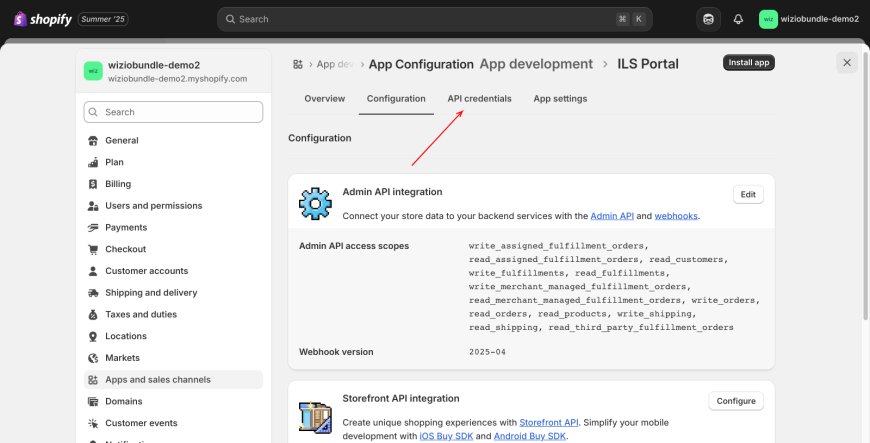870x443 pixels.
Task: Open the Admin API link
Action: (x=612, y=216)
